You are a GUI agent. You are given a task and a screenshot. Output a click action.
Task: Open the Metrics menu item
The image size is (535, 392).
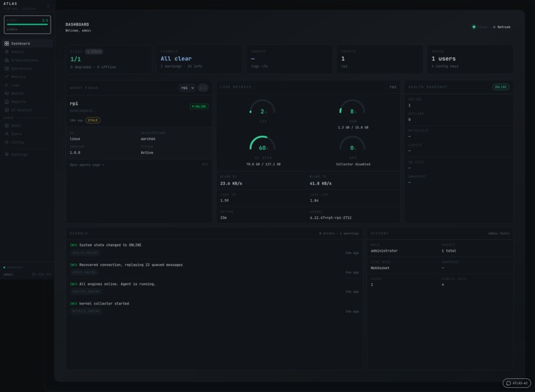27,77
